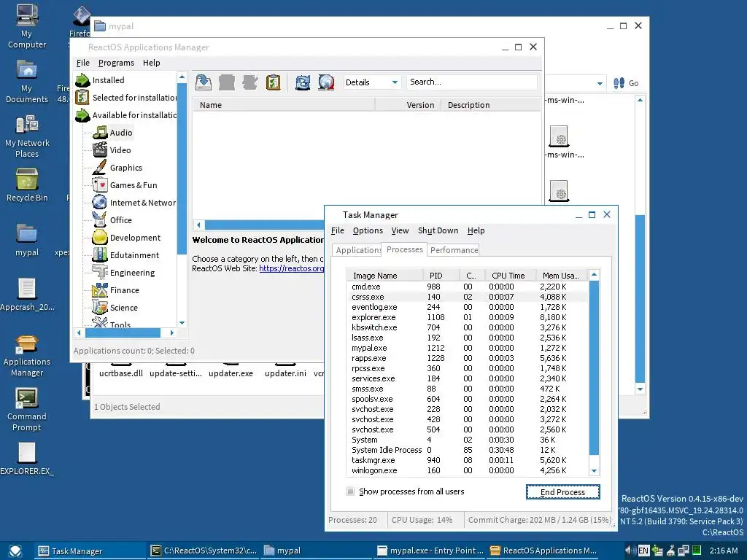Screen dimensions: 747x560
Task: Open the Programs menu
Action: [x=116, y=63]
